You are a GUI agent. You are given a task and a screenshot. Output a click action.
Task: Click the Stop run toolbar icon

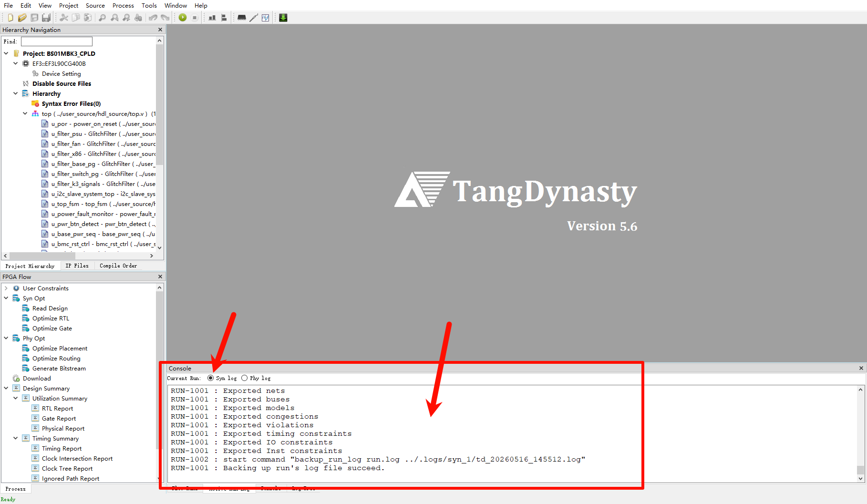[195, 18]
